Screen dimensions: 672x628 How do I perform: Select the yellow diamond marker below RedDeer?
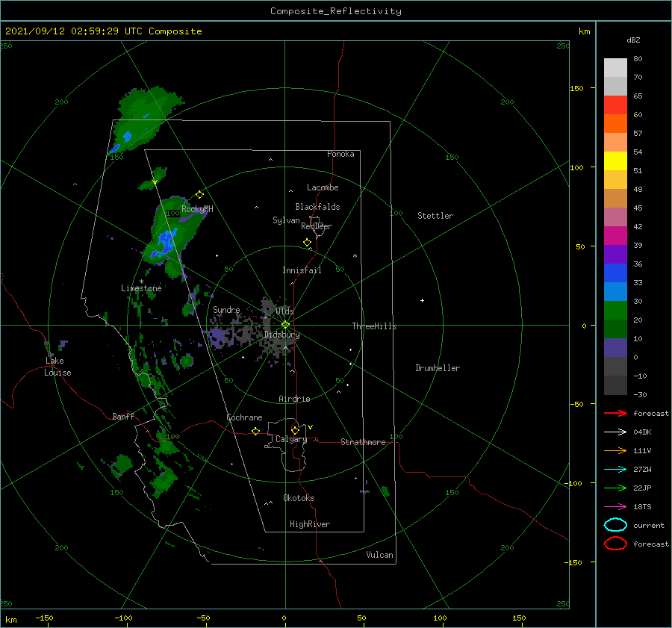(x=307, y=243)
